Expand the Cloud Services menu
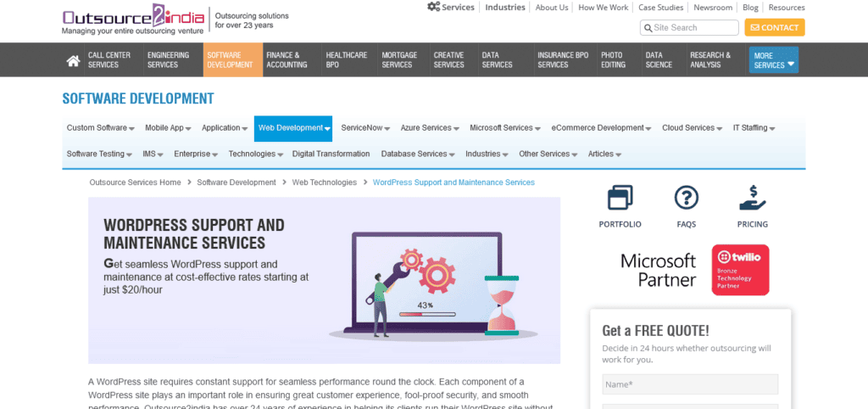 click(x=693, y=128)
